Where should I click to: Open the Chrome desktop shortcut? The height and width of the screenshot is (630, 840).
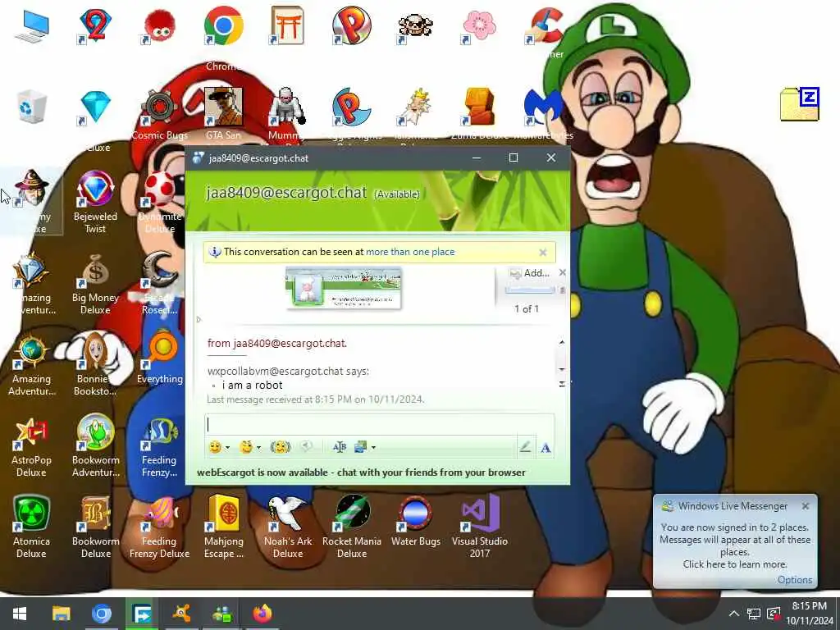click(x=223, y=36)
